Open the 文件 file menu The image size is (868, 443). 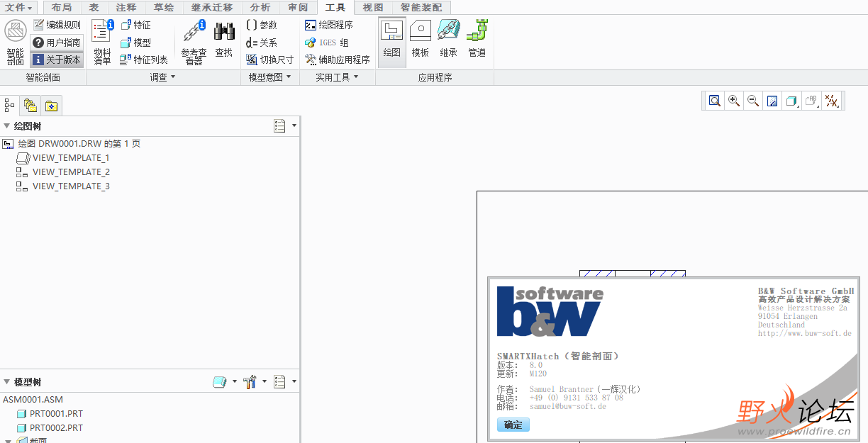pos(19,7)
